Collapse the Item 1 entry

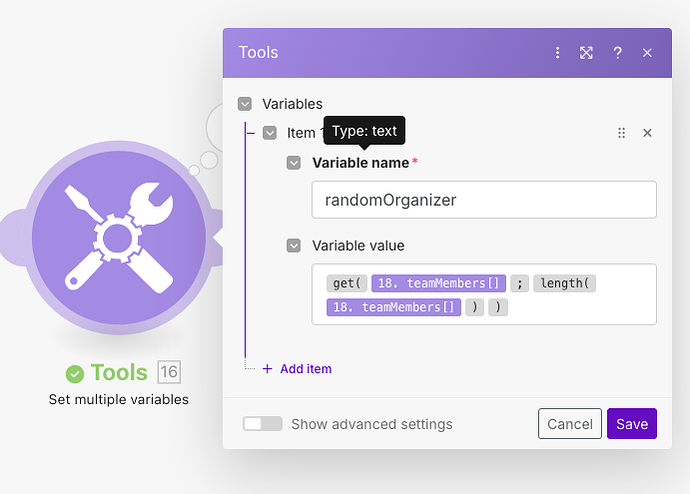[x=270, y=133]
